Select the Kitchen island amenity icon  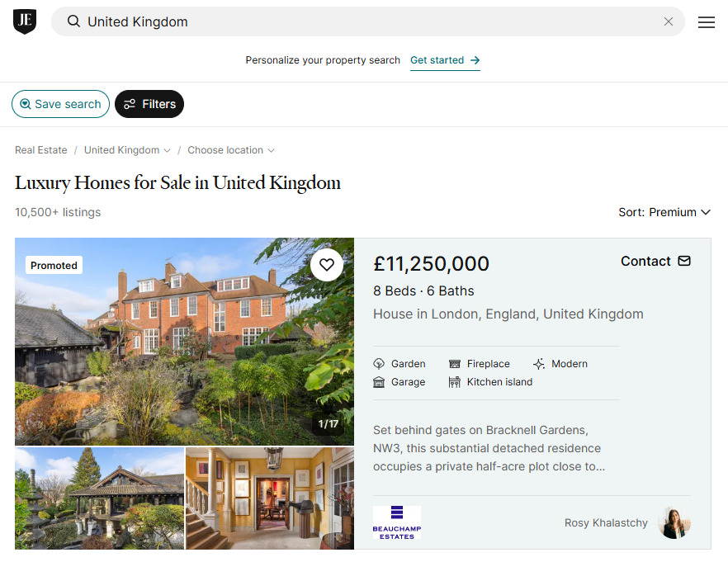tap(455, 381)
